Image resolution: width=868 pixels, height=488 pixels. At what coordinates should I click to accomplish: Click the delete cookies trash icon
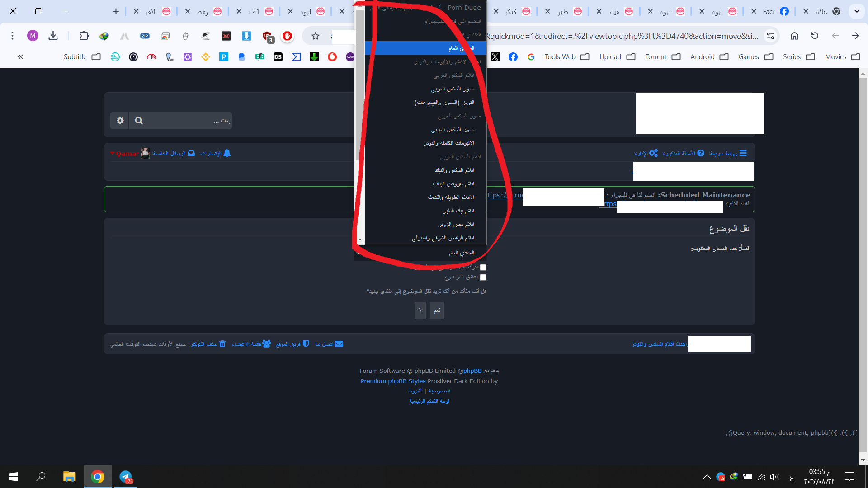point(222,344)
